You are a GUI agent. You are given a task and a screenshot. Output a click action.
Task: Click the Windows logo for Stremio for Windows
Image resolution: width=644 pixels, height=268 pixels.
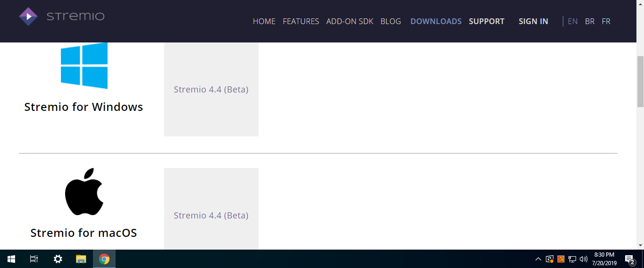(84, 66)
